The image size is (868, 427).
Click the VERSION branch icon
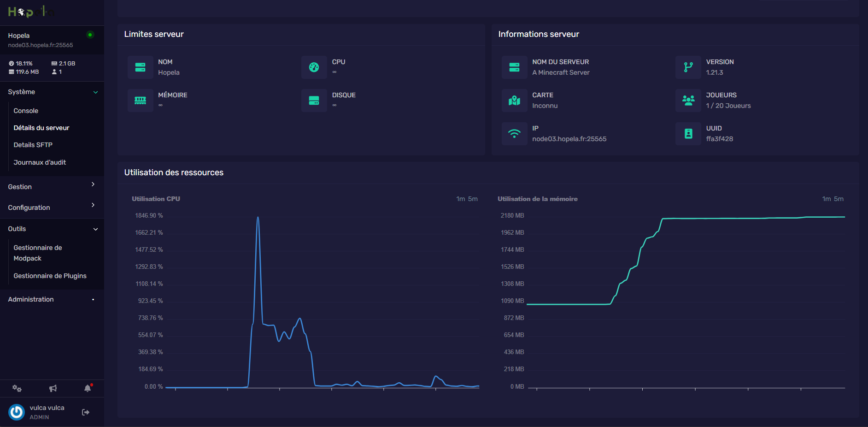pos(688,67)
